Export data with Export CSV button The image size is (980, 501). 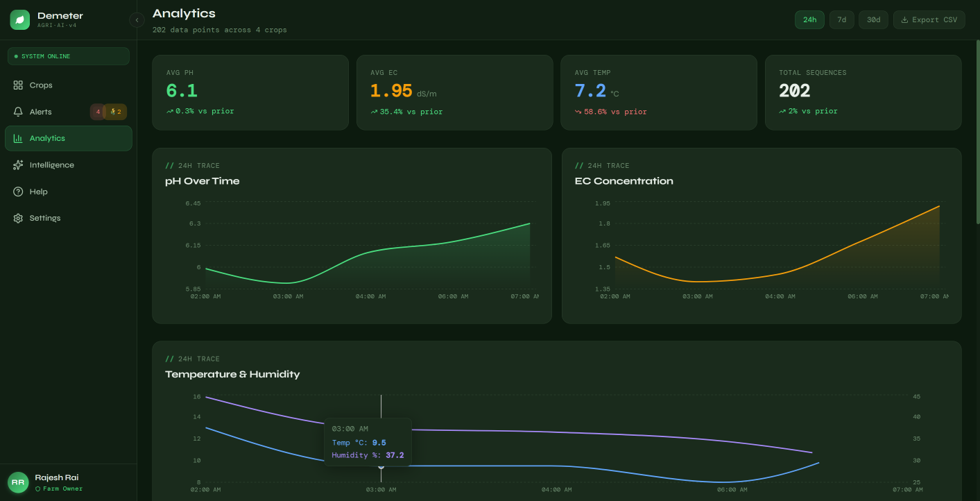pyautogui.click(x=929, y=20)
